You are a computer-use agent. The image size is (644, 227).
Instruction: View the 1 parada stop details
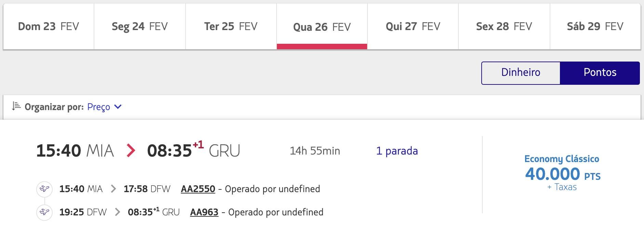tap(397, 151)
